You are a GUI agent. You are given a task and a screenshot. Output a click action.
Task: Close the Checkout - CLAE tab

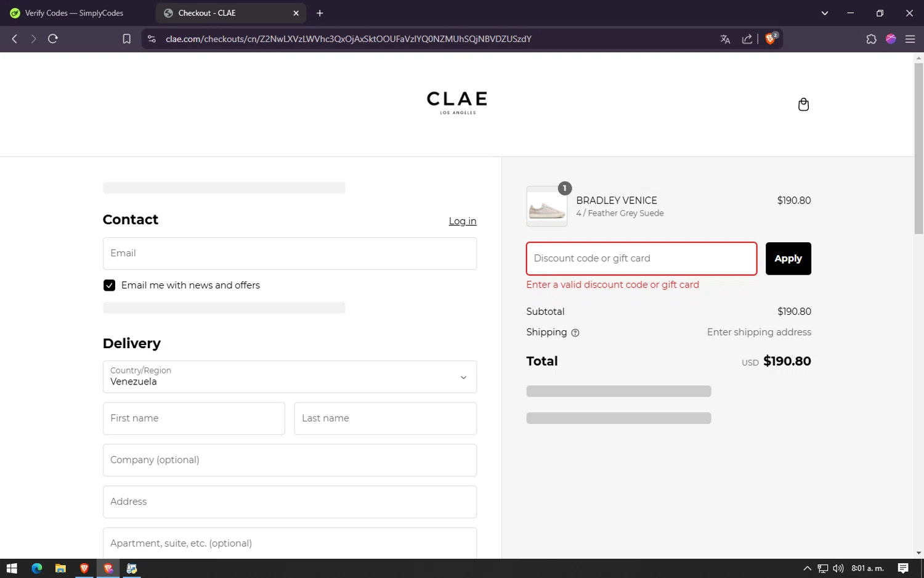(x=296, y=13)
